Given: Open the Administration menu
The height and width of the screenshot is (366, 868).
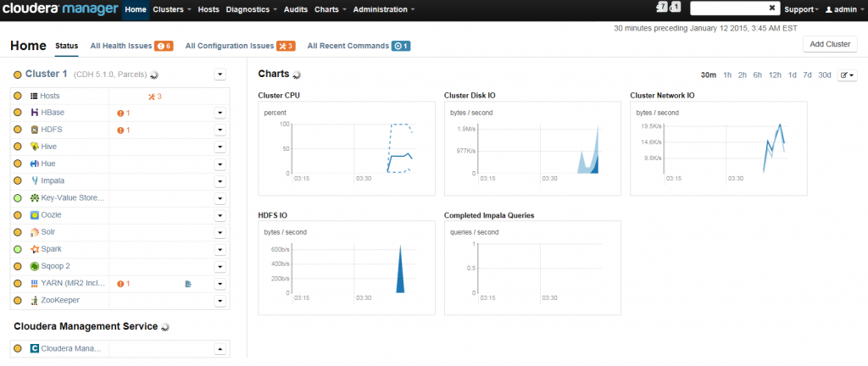Looking at the screenshot, I should point(384,9).
